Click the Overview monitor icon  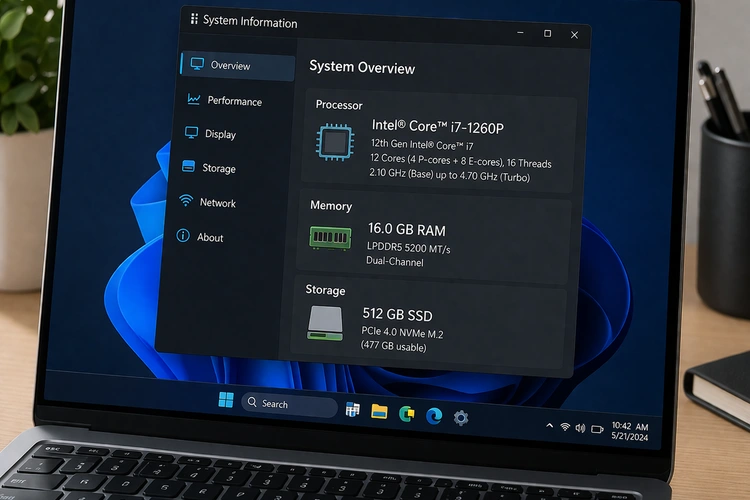click(197, 64)
